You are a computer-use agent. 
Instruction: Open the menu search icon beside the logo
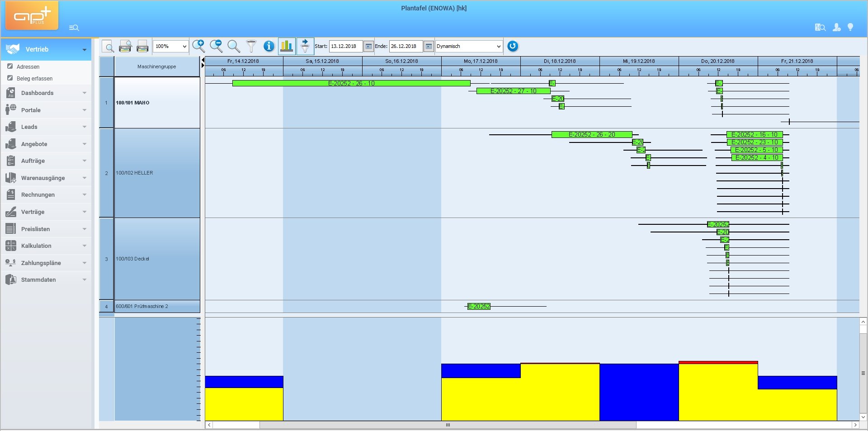click(x=74, y=28)
